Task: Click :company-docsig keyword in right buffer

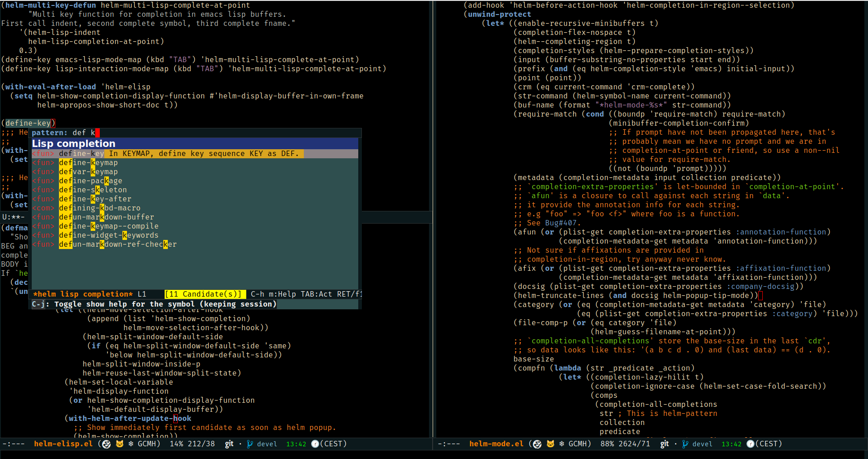Action: click(x=761, y=286)
